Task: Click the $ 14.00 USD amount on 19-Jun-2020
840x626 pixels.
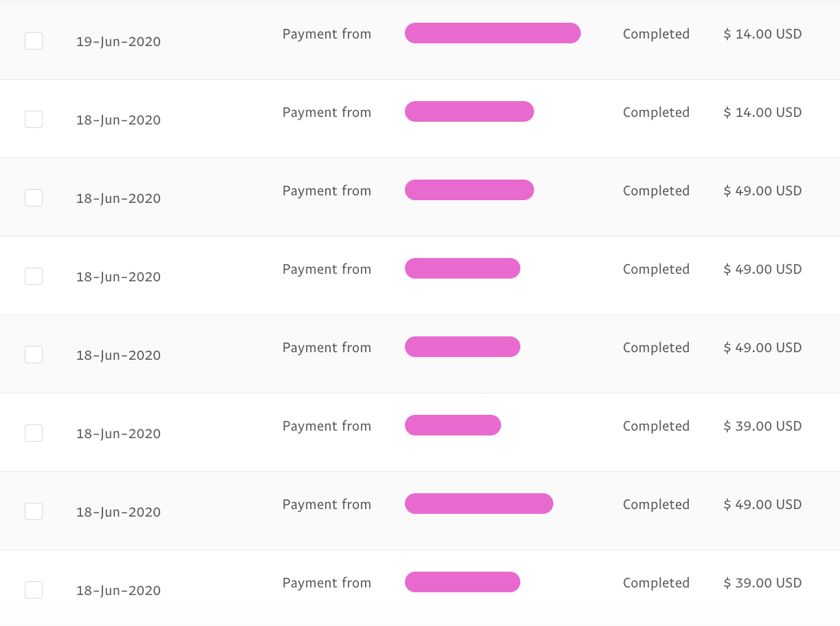Action: pos(762,34)
